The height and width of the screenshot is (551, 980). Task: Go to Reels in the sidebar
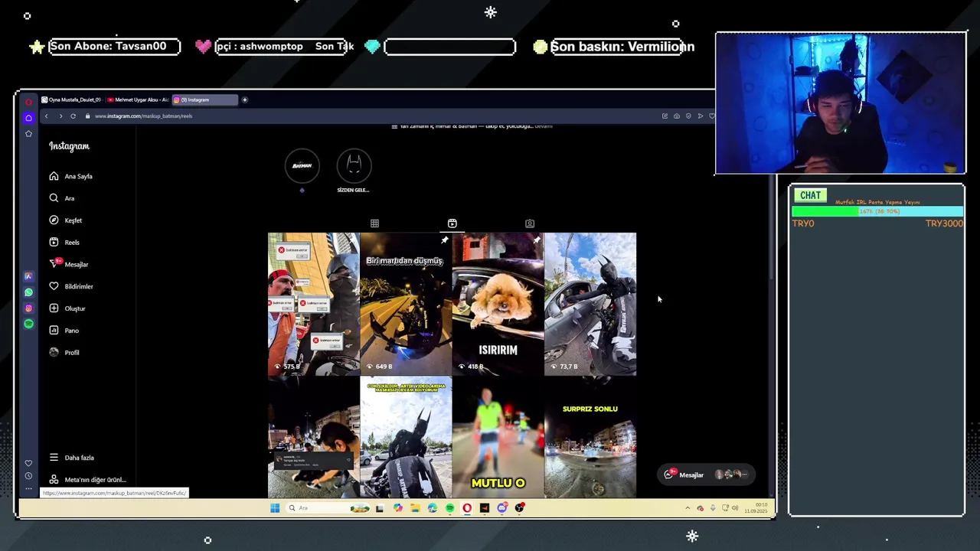click(64, 243)
